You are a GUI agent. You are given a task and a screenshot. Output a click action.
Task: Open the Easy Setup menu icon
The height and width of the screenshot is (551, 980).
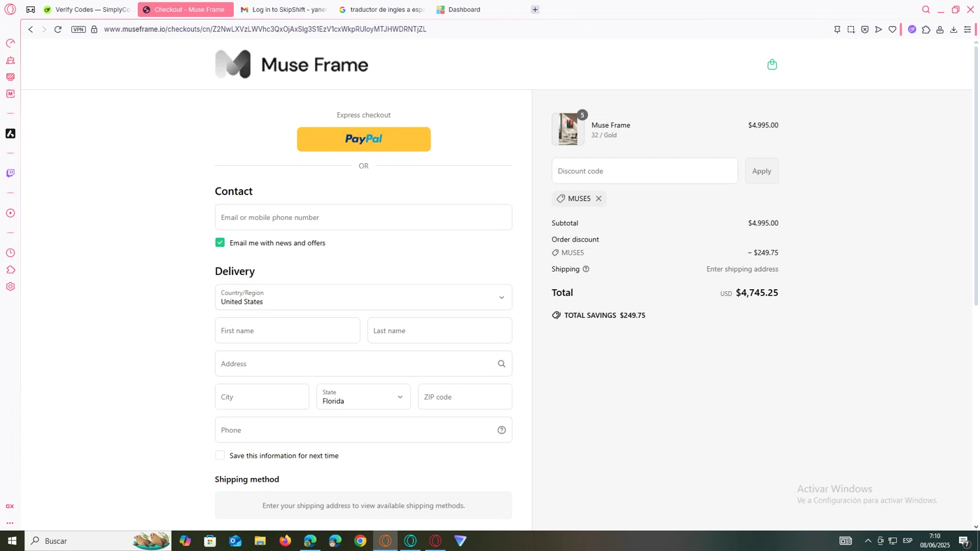point(968,29)
